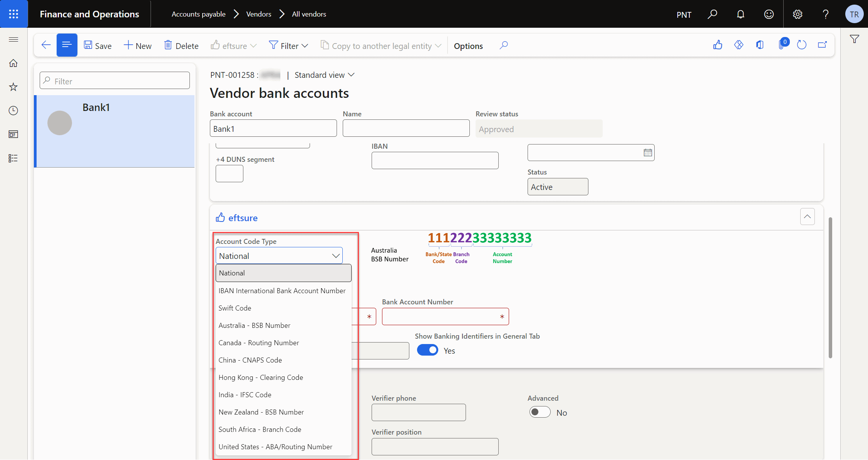This screenshot has height=460, width=868.
Task: Enable the Advanced toggle
Action: (x=540, y=412)
